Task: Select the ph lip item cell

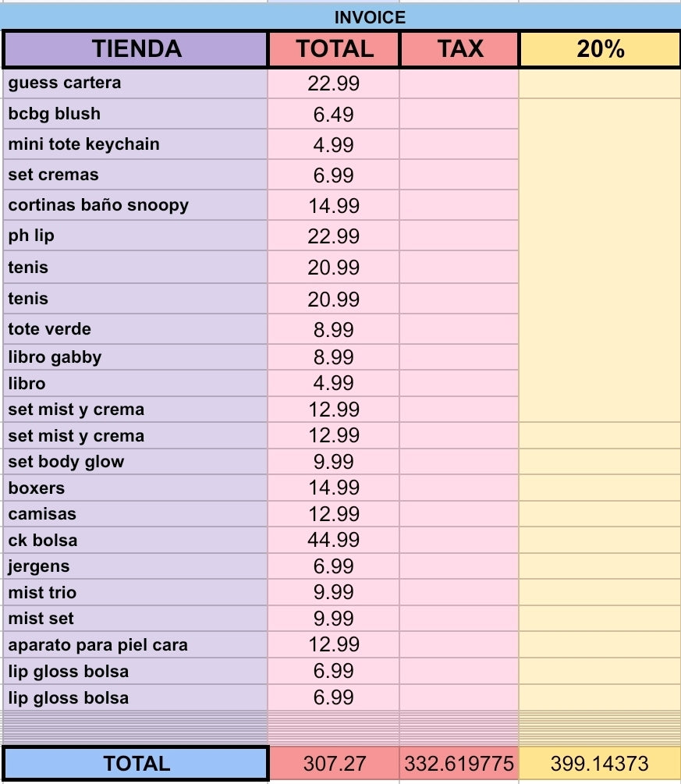Action: click(x=135, y=236)
